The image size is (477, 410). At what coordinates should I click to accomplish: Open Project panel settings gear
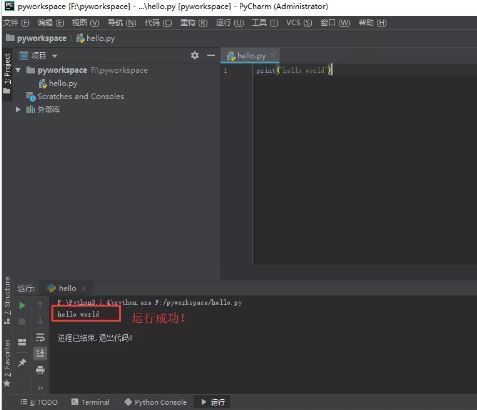coord(195,55)
